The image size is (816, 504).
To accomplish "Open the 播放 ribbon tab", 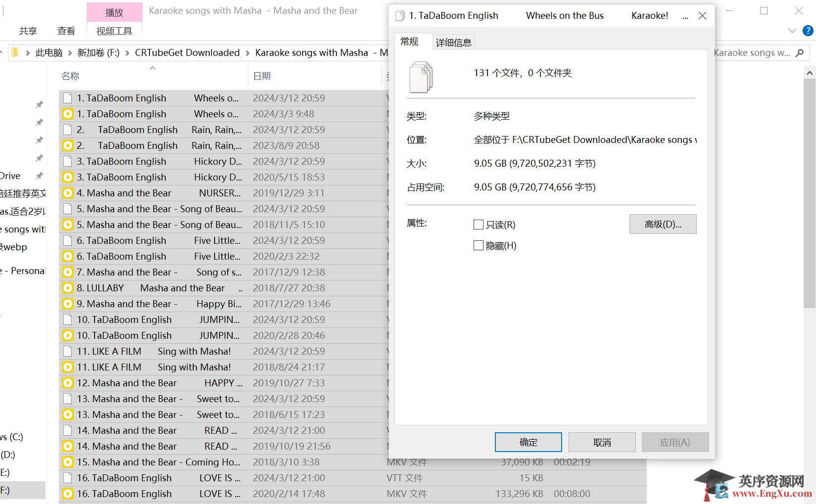I will 114,12.
